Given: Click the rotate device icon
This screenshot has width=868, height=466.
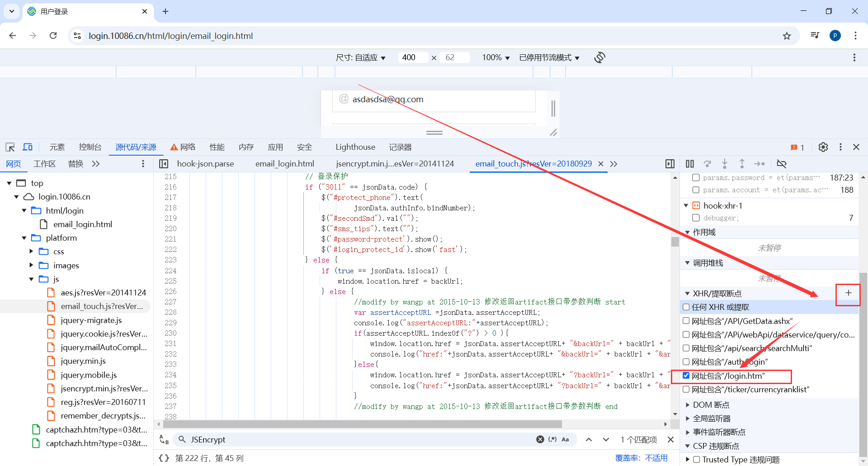Looking at the screenshot, I should (600, 57).
